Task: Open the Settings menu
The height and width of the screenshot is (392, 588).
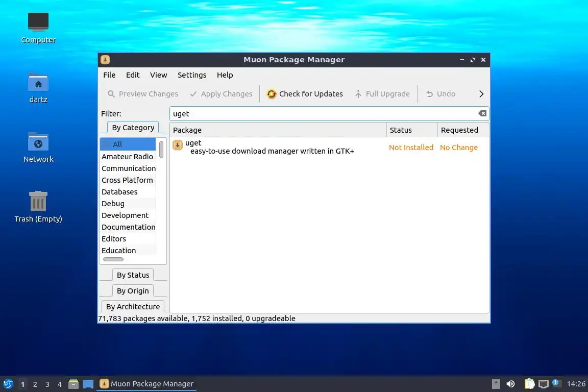Action: click(192, 75)
